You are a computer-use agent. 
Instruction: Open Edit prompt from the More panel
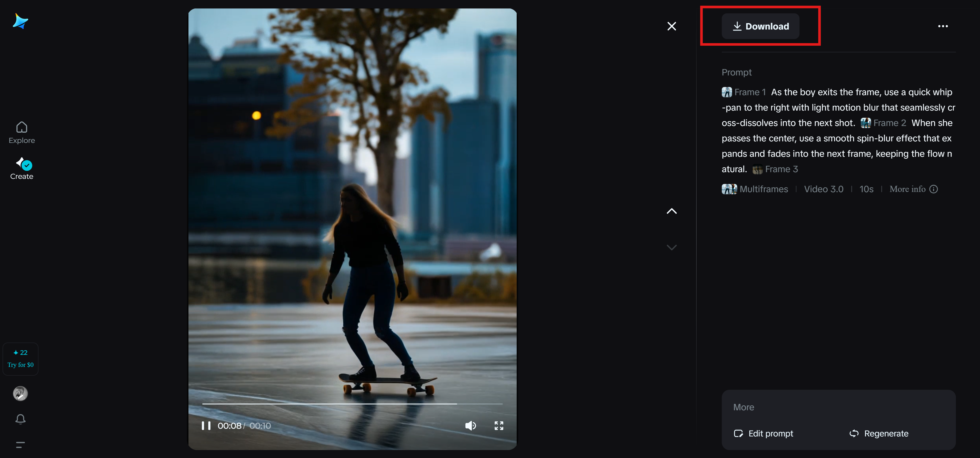(763, 433)
